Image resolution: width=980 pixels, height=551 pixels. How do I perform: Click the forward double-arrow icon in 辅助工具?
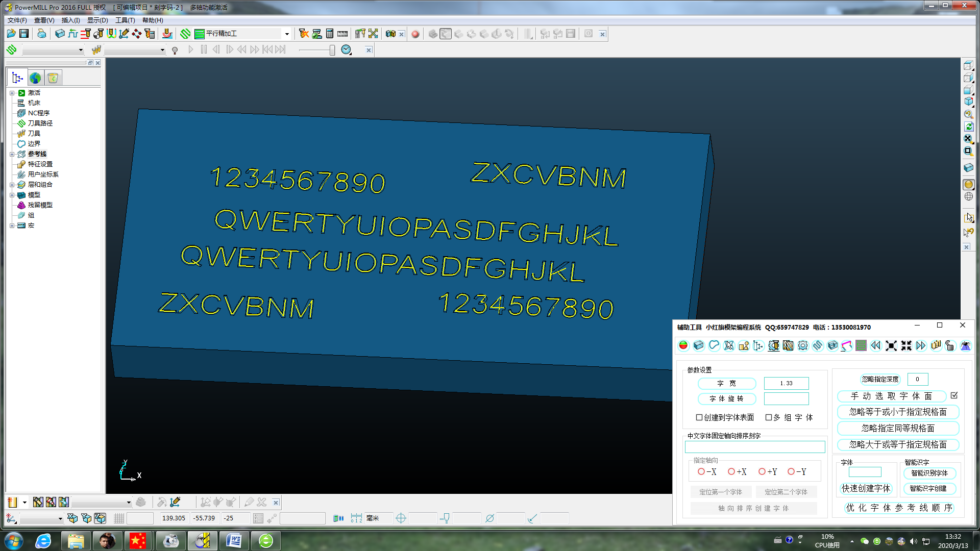[x=921, y=345]
